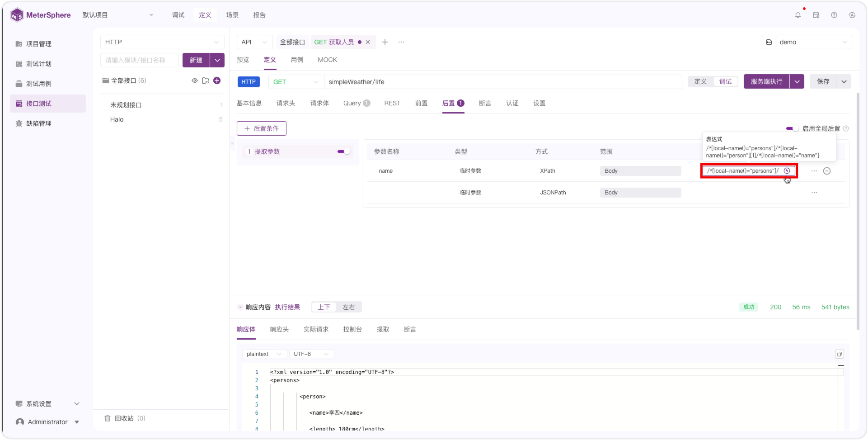Click the help icon beside 启用全局后置
This screenshot has height=440, width=868.
coord(846,128)
